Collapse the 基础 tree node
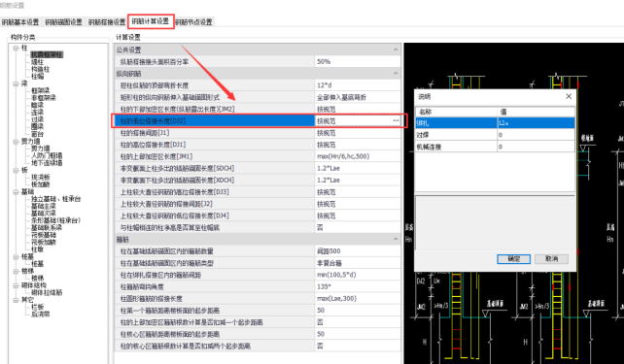 (x=16, y=192)
